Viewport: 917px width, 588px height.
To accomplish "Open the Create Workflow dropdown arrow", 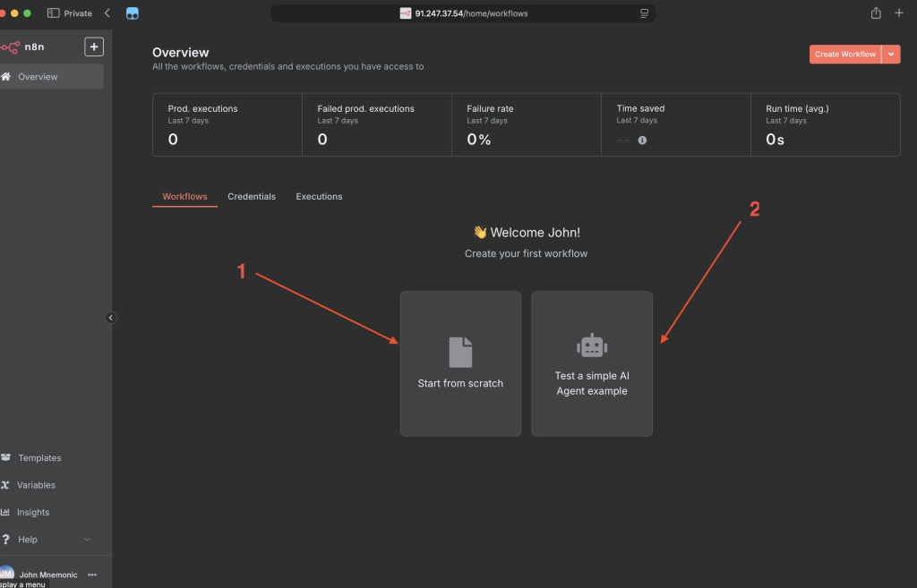I will [x=891, y=55].
